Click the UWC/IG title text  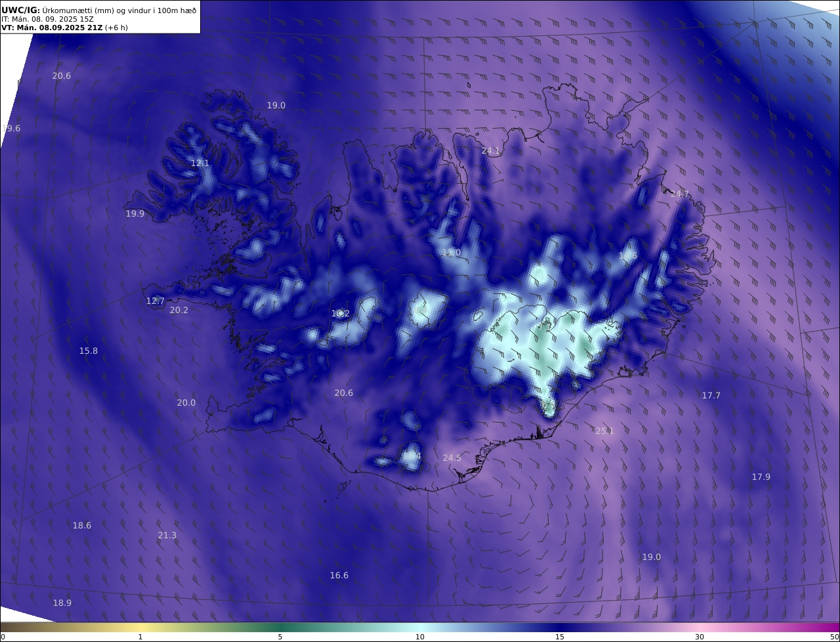(21, 10)
